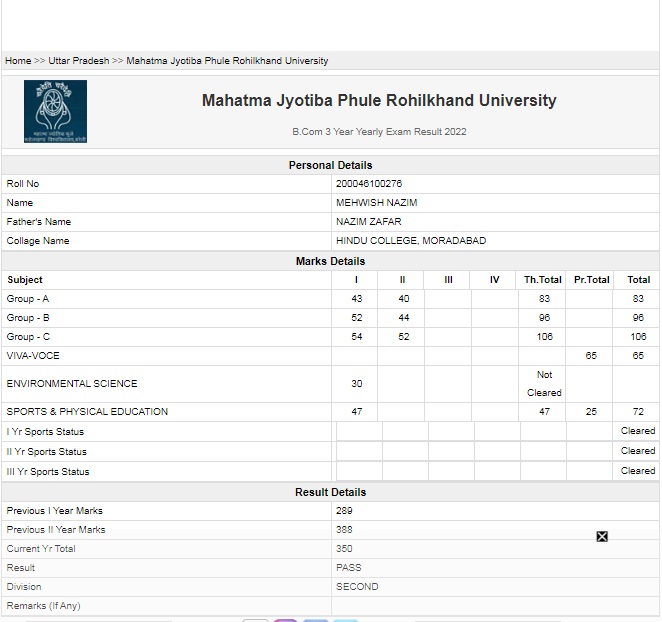Select 'HINDU COLLEGE, MORADABAD' value
662x622 pixels.
click(x=411, y=241)
